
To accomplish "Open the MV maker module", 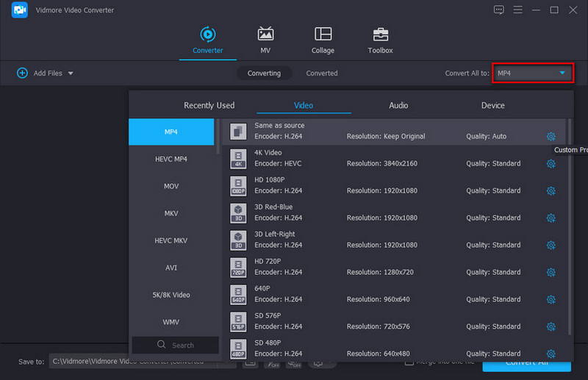I will click(265, 40).
